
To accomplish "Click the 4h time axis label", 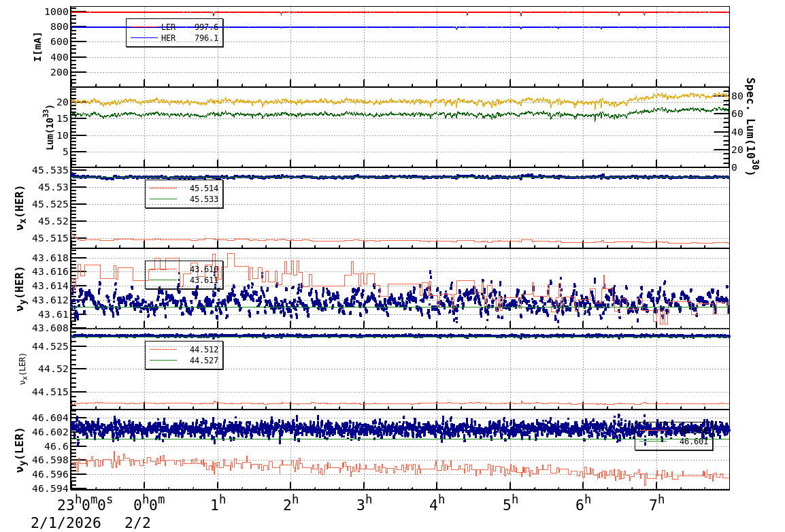I will tap(437, 503).
